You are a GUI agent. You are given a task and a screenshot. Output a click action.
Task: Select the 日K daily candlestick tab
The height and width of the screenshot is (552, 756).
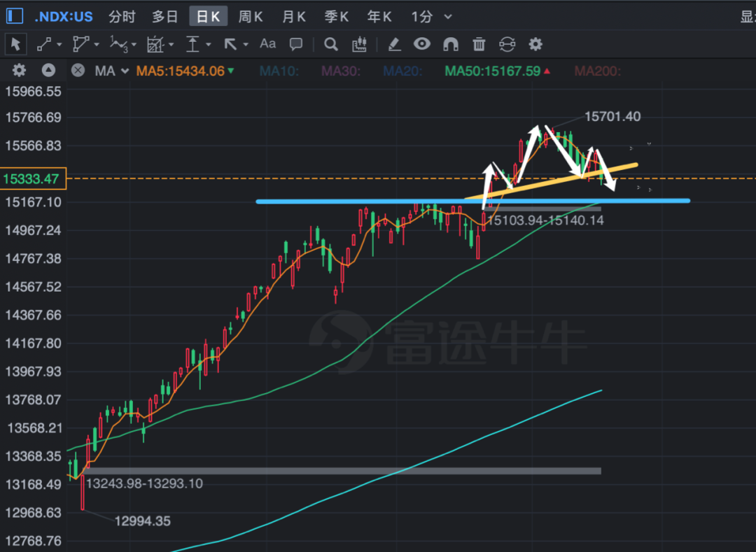(209, 16)
